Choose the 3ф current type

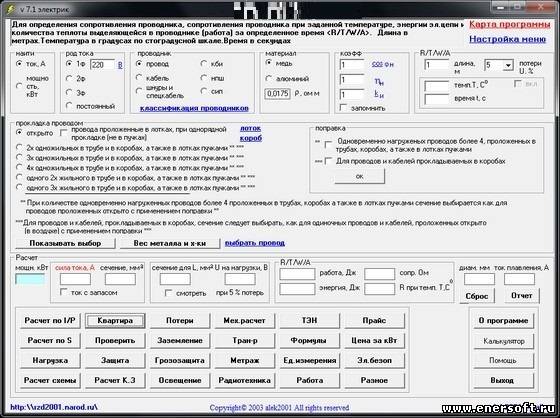(69, 92)
